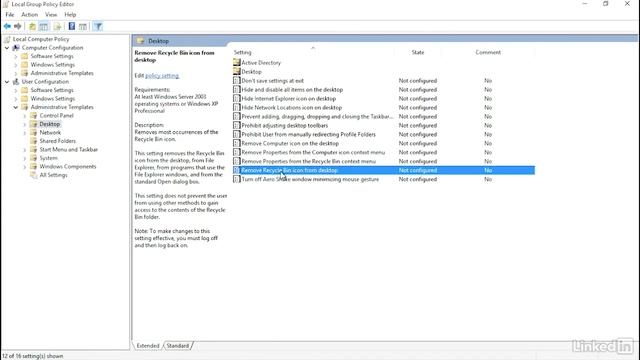Viewport: 640px width, 360px height.
Task: Select Hide and disable all items on the desktop
Action: click(292, 90)
